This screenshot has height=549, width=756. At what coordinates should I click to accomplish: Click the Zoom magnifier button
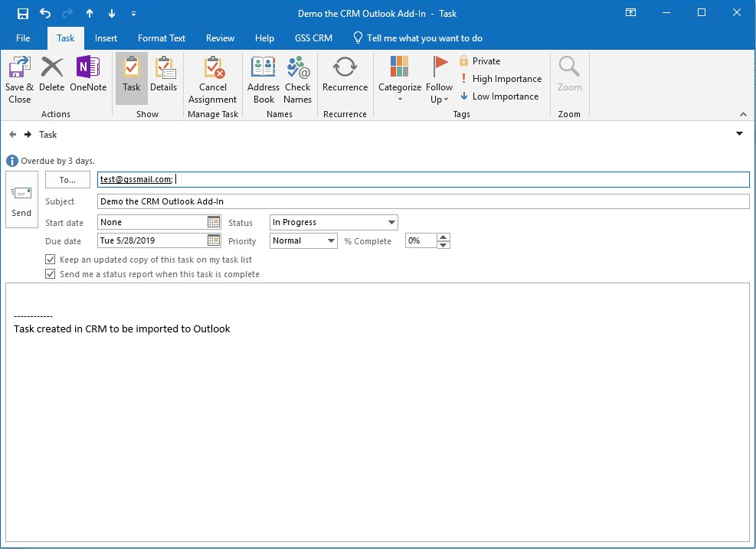[x=569, y=74]
